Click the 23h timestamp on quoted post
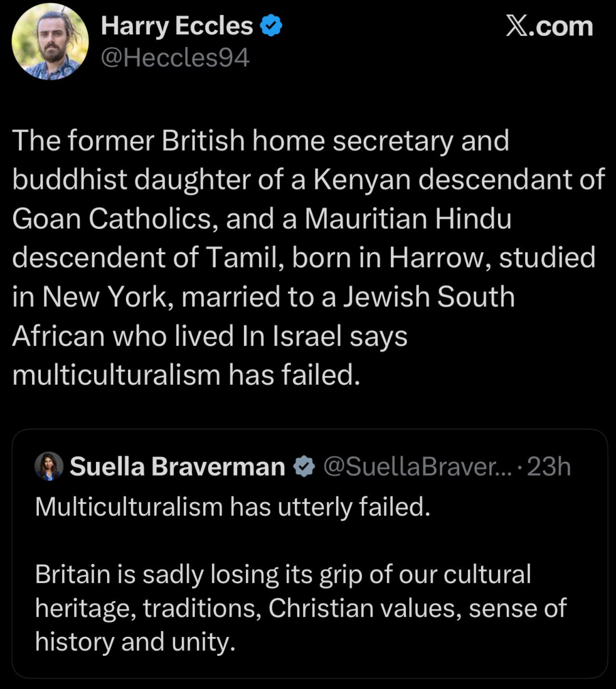This screenshot has width=616, height=689. click(x=550, y=467)
